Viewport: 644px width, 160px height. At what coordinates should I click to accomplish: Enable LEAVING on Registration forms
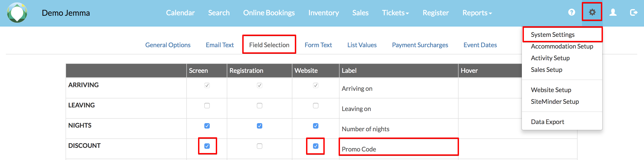[x=259, y=106]
